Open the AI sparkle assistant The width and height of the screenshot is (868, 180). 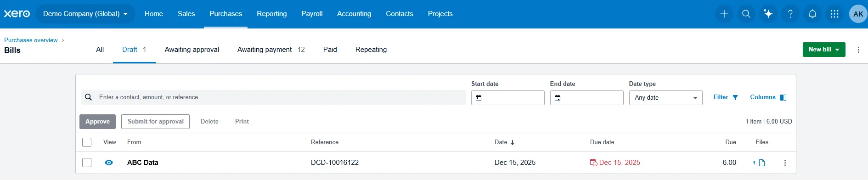768,14
